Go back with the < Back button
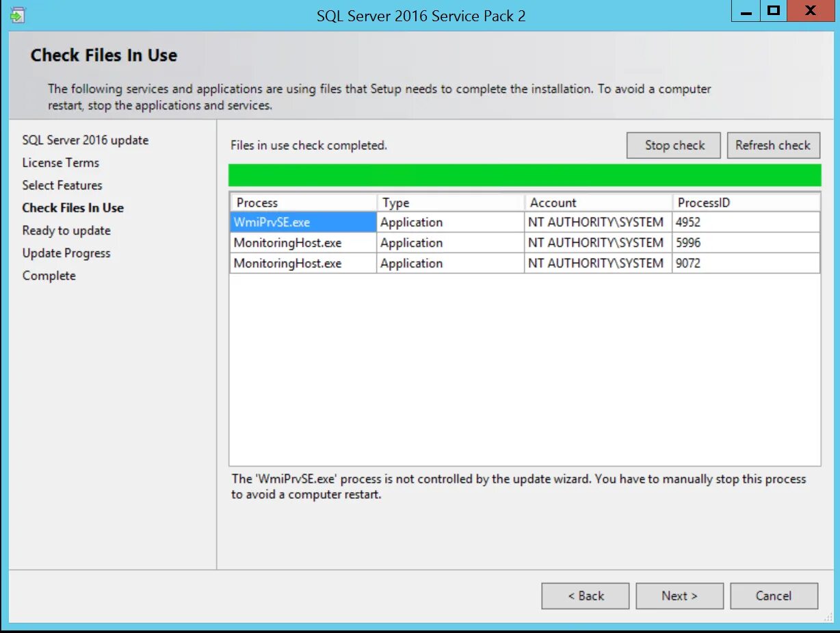Image resolution: width=840 pixels, height=633 pixels. pyautogui.click(x=586, y=596)
